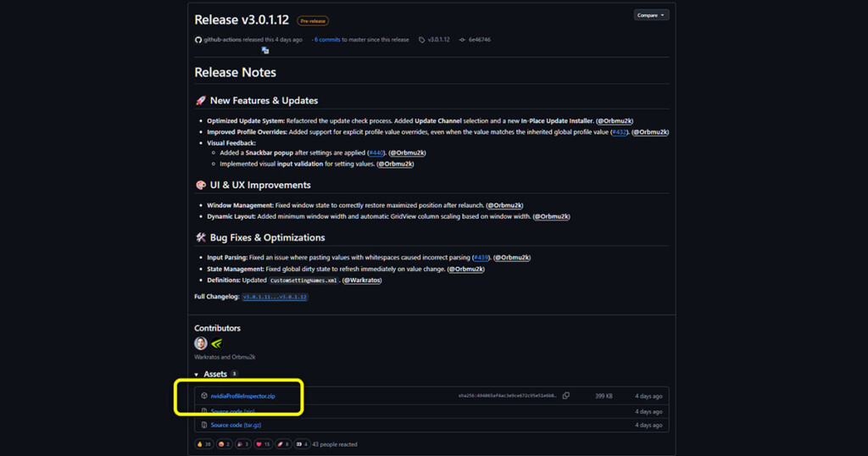868x456 pixels.
Task: Open issue #432 link
Action: coord(620,132)
